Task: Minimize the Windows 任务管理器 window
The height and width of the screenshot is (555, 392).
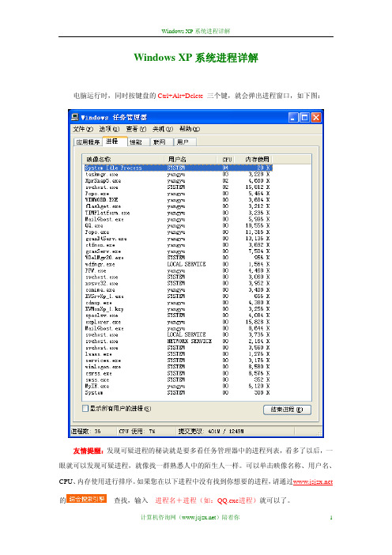Action: click(293, 117)
